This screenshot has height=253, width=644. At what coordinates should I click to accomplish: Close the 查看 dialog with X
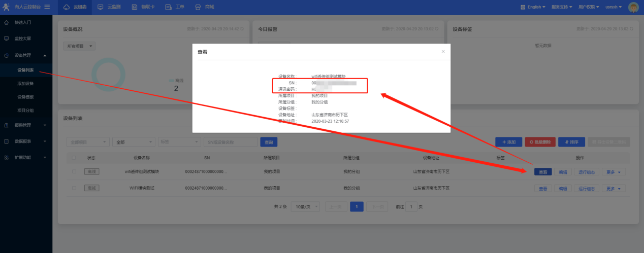[x=443, y=51]
